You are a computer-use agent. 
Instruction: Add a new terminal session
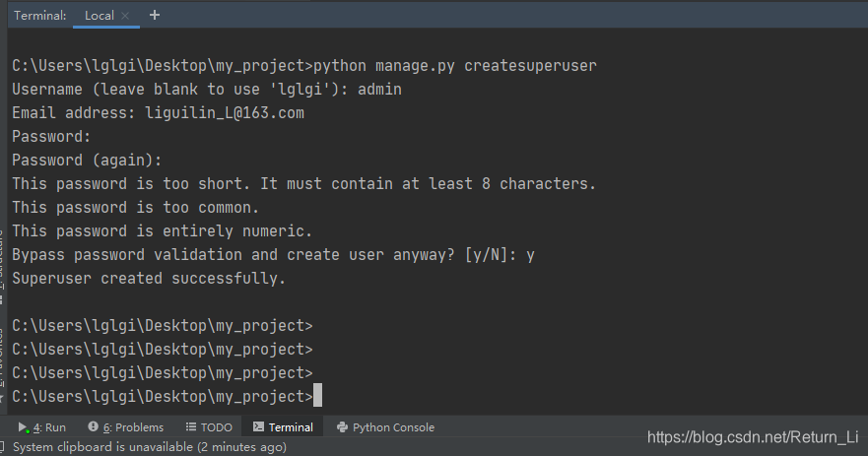coord(155,15)
